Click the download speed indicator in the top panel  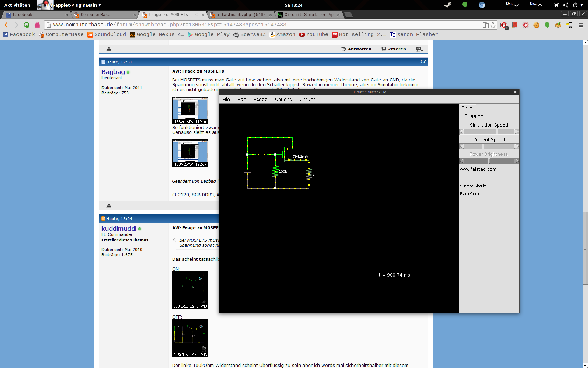(x=512, y=5)
